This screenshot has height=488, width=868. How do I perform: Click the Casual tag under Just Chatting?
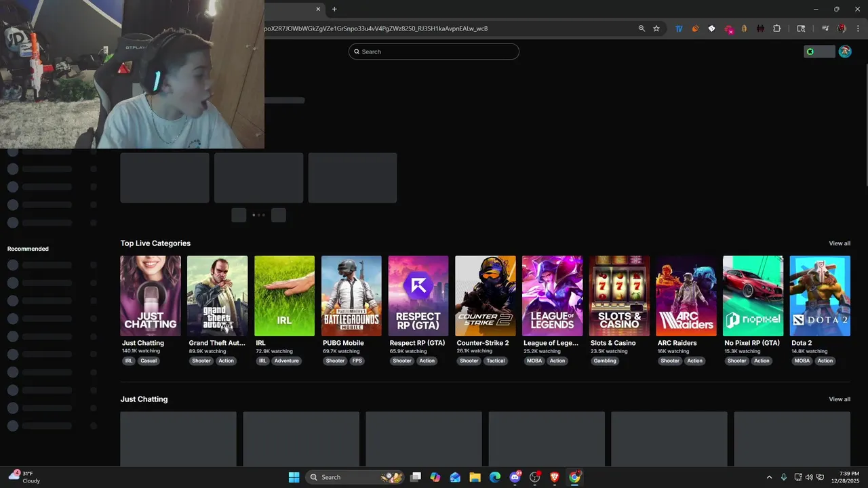point(149,361)
